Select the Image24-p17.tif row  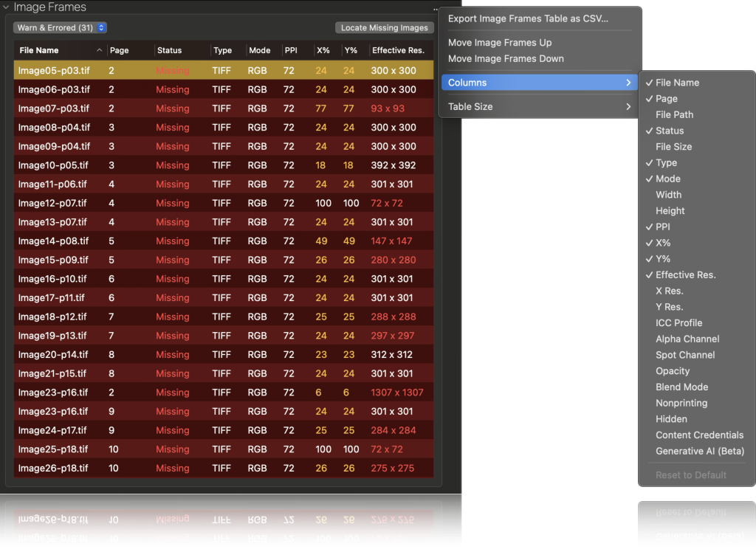223,430
